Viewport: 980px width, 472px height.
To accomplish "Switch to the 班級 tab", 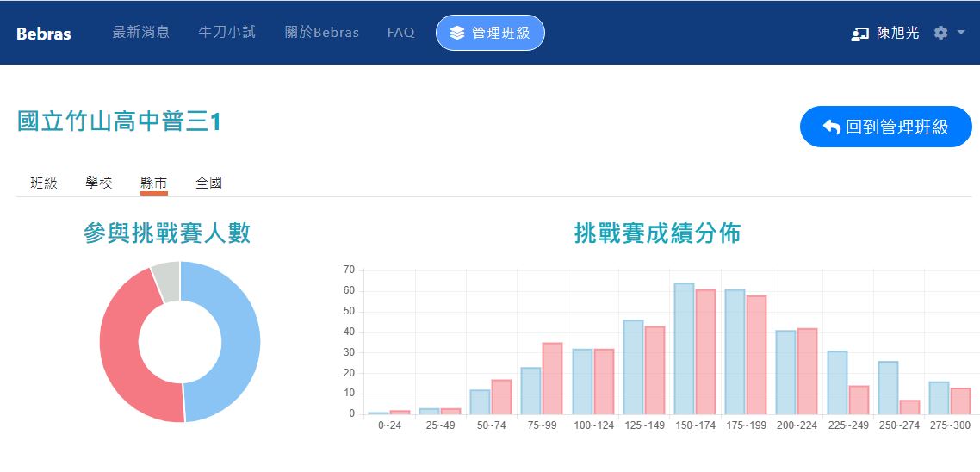I will 44,183.
